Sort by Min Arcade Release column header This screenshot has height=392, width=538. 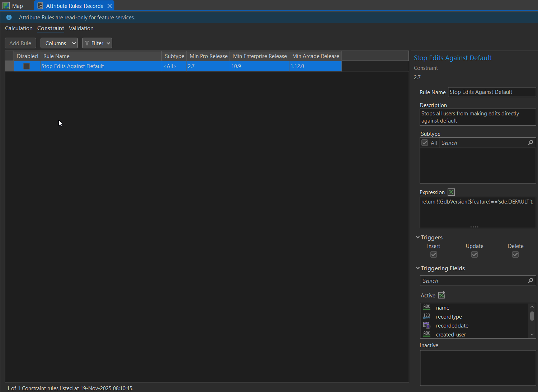click(316, 56)
